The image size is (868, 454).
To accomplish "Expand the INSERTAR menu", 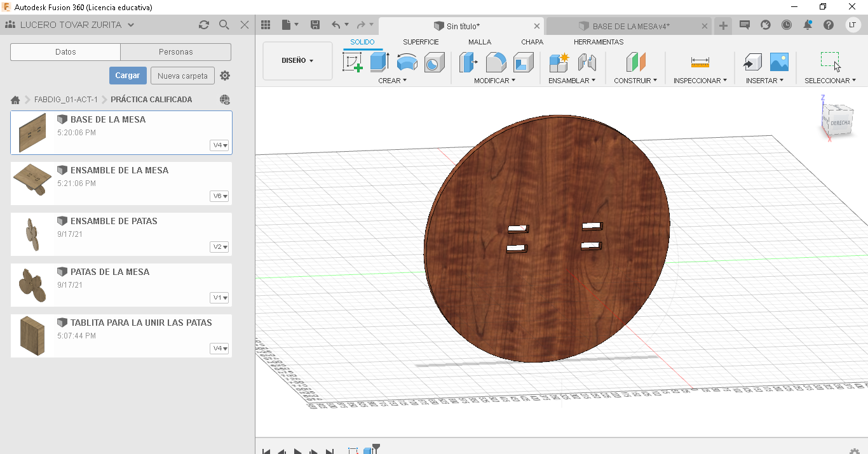I will [x=764, y=81].
